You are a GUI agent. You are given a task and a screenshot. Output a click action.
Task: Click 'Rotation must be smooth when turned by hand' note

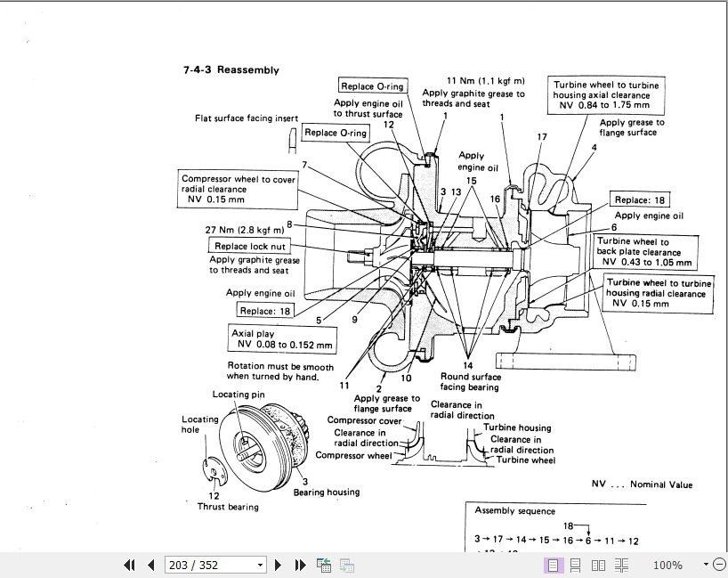point(280,371)
